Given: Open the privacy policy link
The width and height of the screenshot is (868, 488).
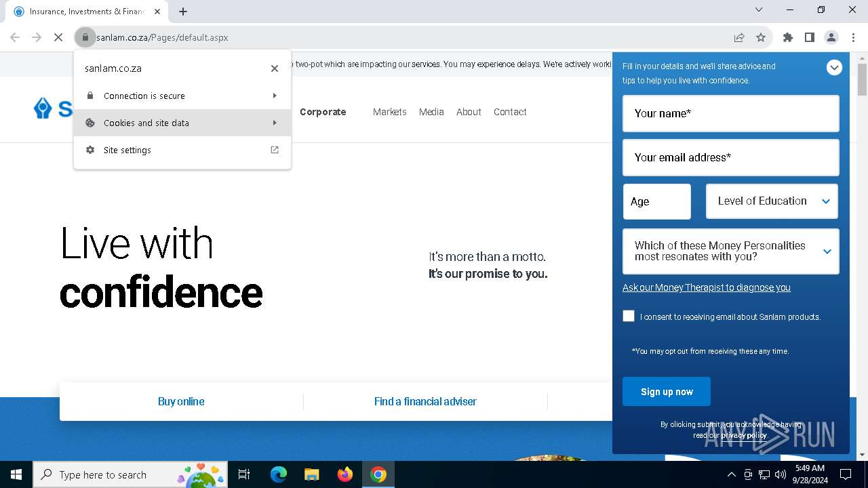Looking at the screenshot, I should [744, 435].
